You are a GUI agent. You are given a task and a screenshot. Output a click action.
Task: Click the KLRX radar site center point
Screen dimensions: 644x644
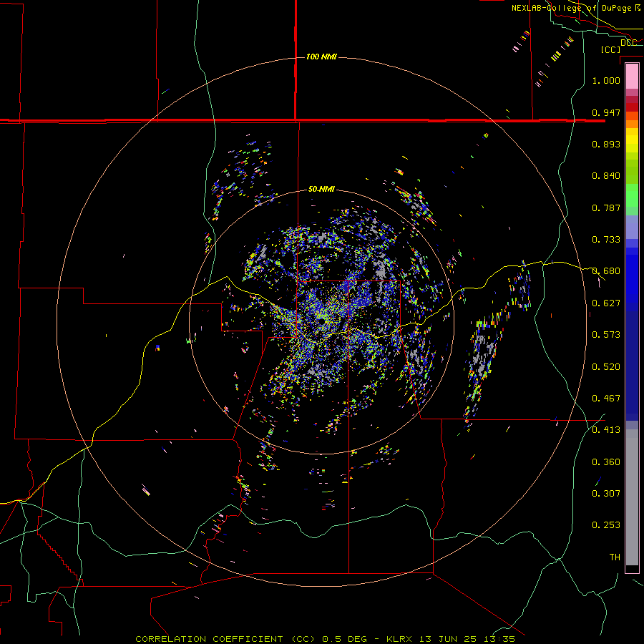click(x=323, y=321)
